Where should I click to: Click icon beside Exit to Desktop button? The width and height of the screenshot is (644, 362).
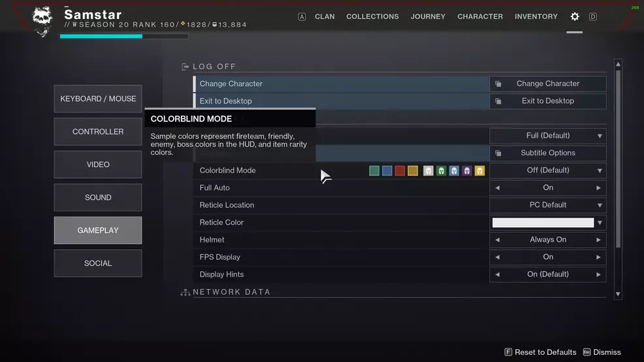click(x=498, y=101)
